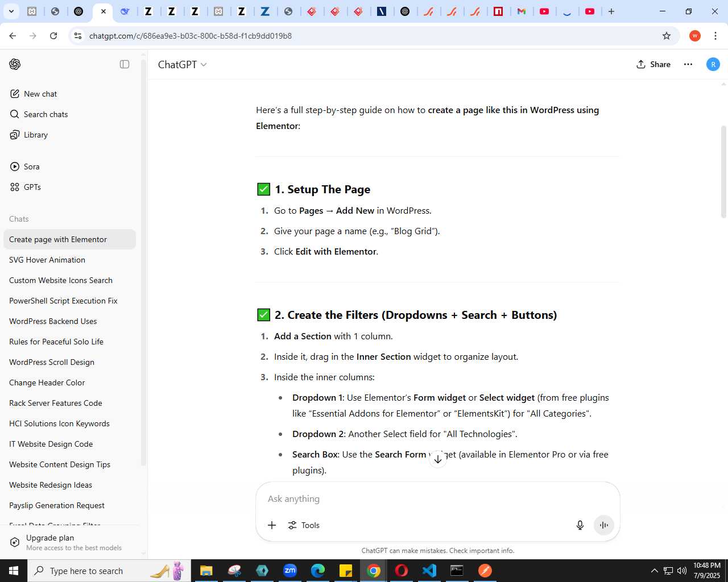Open the Custom Website Icons Search chat
This screenshot has height=582, width=728.
click(69, 280)
